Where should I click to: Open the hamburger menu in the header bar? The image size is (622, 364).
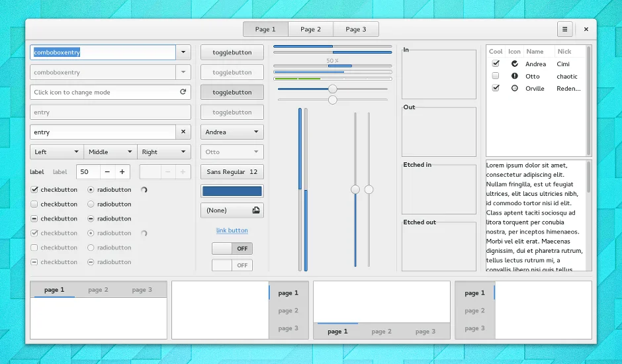[x=564, y=29]
